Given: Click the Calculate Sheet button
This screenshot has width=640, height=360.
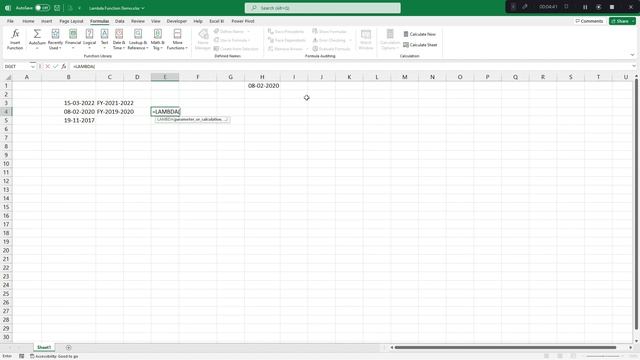Looking at the screenshot, I should (x=420, y=45).
